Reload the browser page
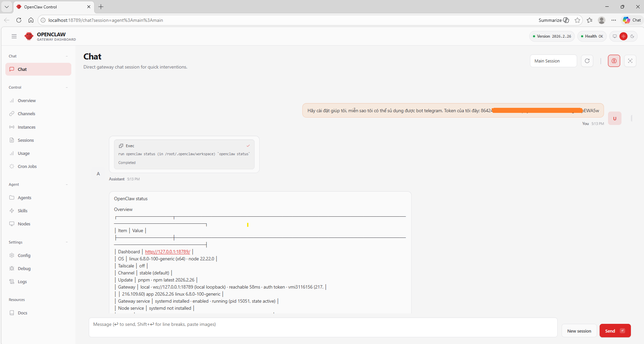 tap(19, 20)
